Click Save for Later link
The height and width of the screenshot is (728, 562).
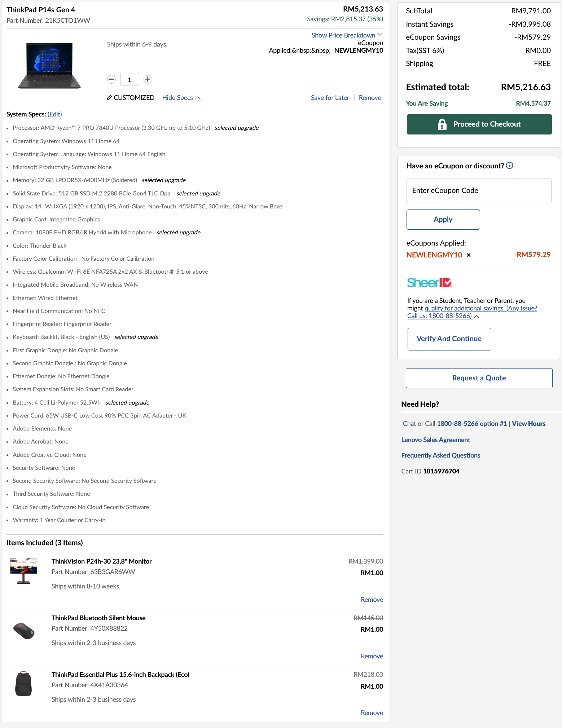[x=330, y=98]
